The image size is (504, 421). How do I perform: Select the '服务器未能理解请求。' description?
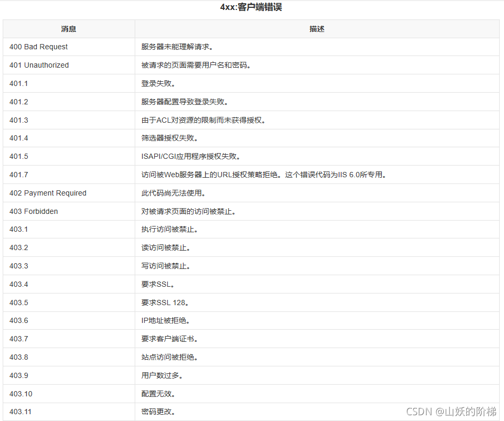[x=177, y=47]
